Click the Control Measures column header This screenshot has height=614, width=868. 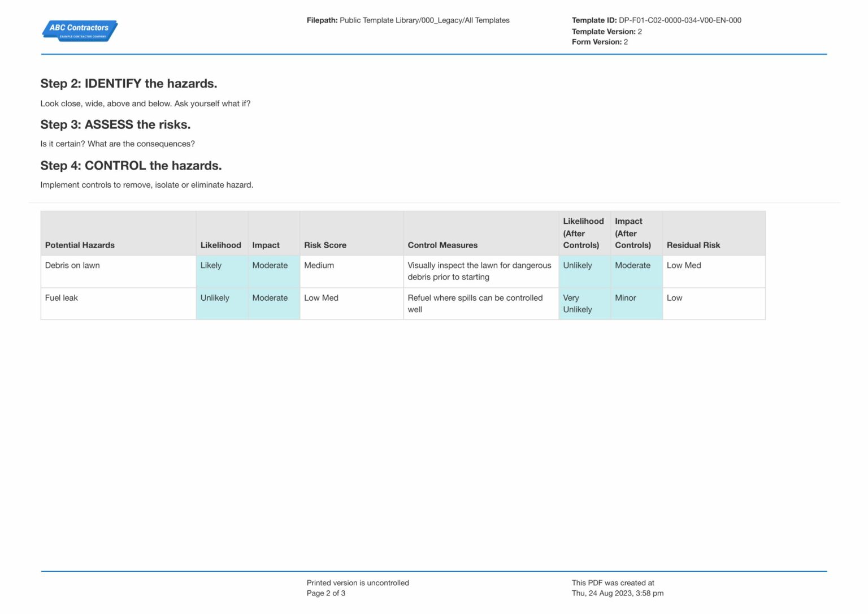(442, 245)
